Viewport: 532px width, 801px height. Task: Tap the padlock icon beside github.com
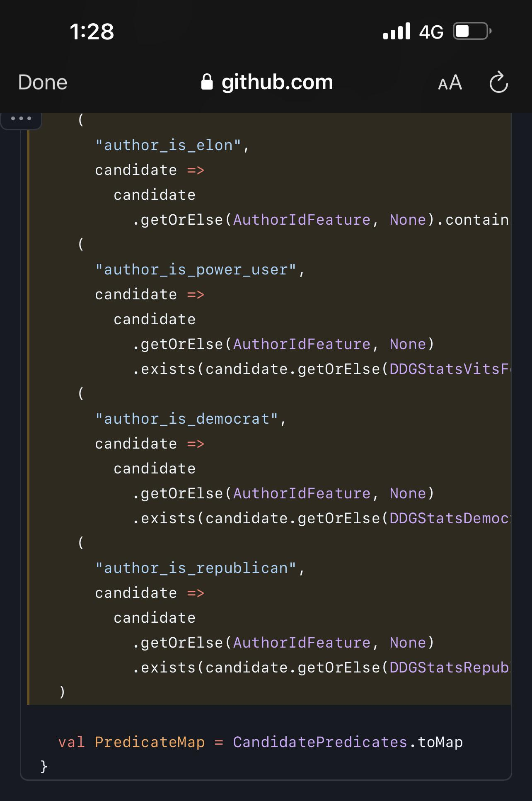[x=207, y=82]
